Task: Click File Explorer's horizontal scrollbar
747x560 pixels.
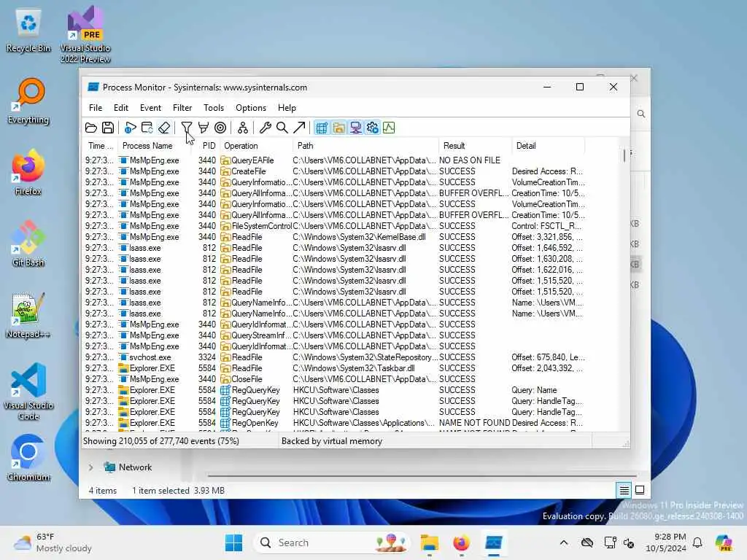Action: (x=422, y=475)
